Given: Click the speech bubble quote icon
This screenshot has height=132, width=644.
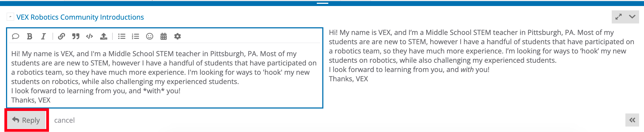Looking at the screenshot, I should (x=16, y=36).
